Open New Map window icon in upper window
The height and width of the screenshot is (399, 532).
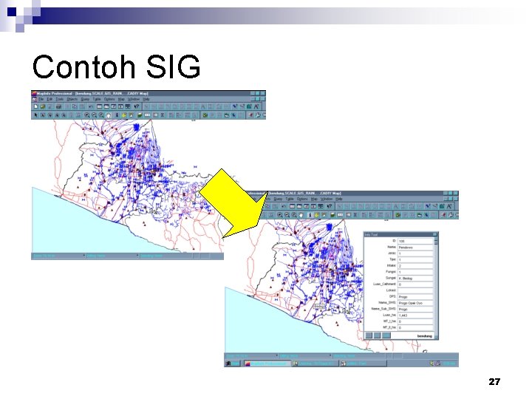tap(106, 106)
